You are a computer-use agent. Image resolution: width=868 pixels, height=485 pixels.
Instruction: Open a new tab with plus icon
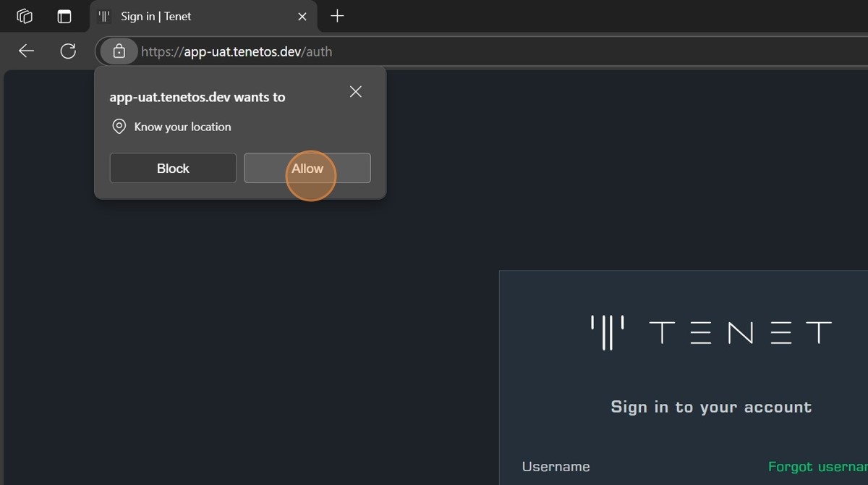(x=337, y=16)
